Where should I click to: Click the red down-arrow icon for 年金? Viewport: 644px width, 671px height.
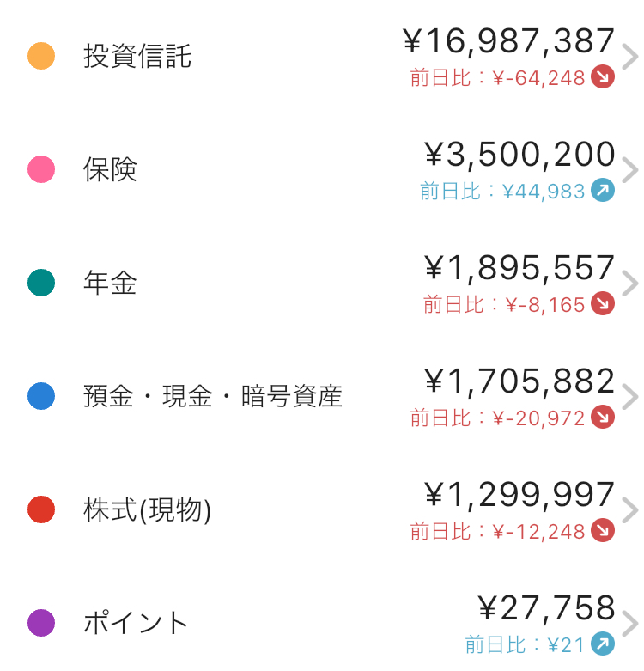click(603, 303)
